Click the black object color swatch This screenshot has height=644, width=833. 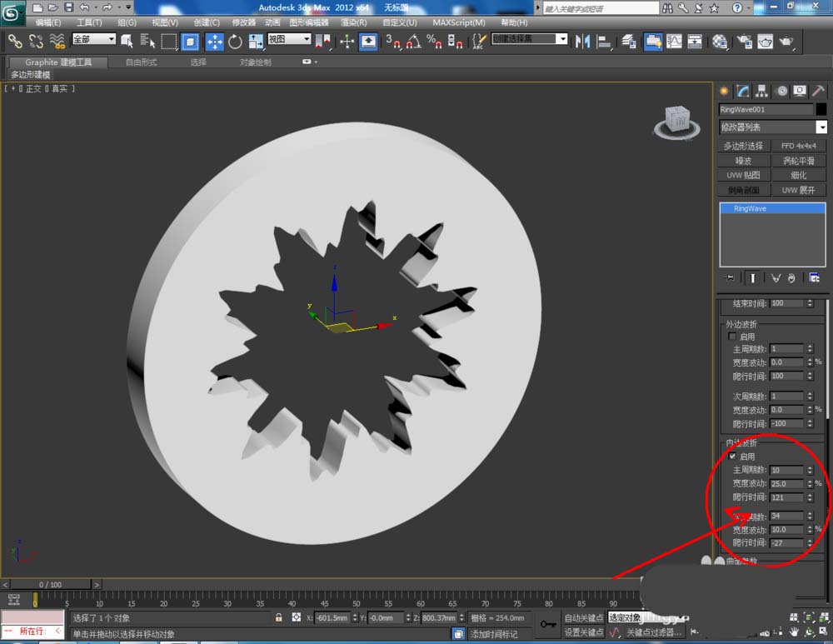click(x=821, y=109)
